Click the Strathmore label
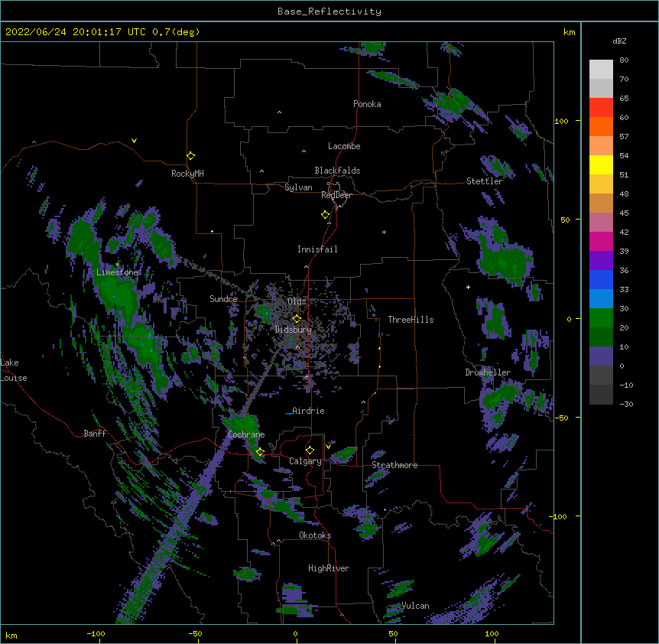The width and height of the screenshot is (659, 644). tap(394, 465)
